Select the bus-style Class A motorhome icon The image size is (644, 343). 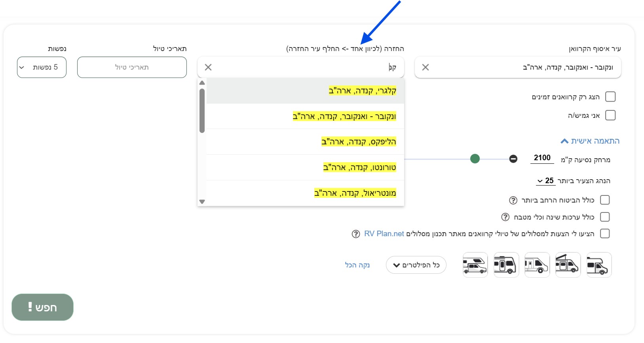click(x=506, y=265)
